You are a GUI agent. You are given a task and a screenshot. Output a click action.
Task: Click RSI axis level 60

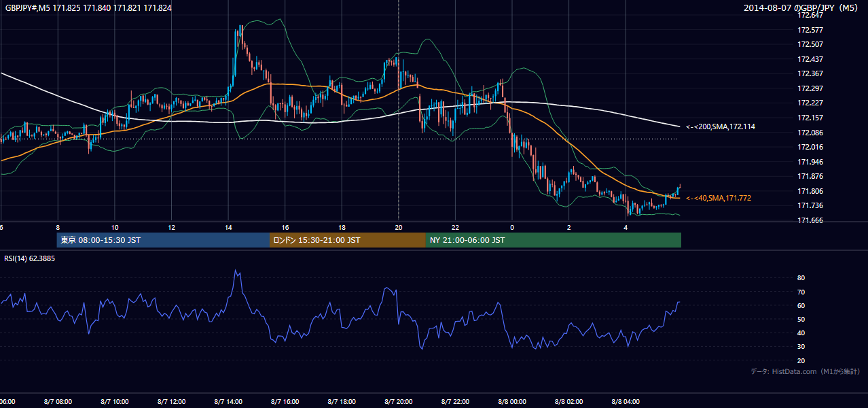pos(801,305)
